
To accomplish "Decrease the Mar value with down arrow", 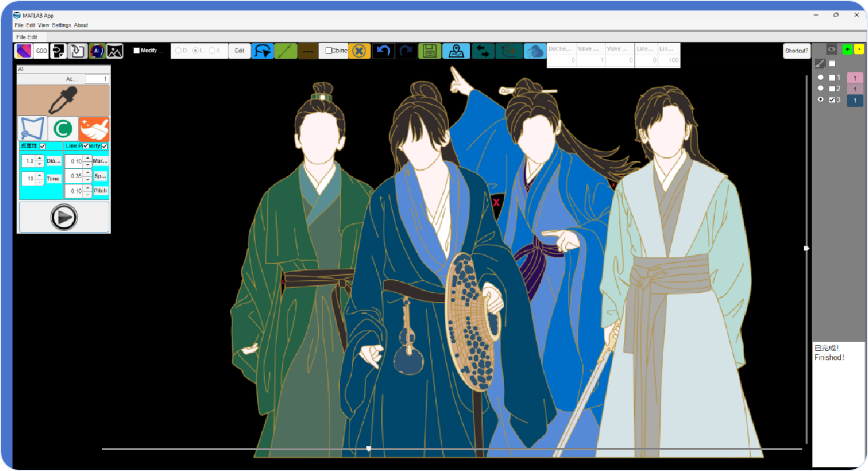I will (x=88, y=164).
